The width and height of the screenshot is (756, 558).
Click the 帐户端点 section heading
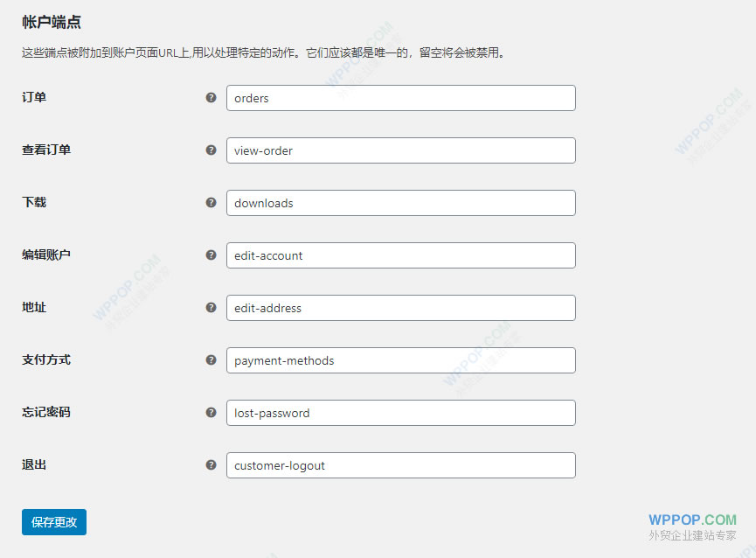[51, 22]
